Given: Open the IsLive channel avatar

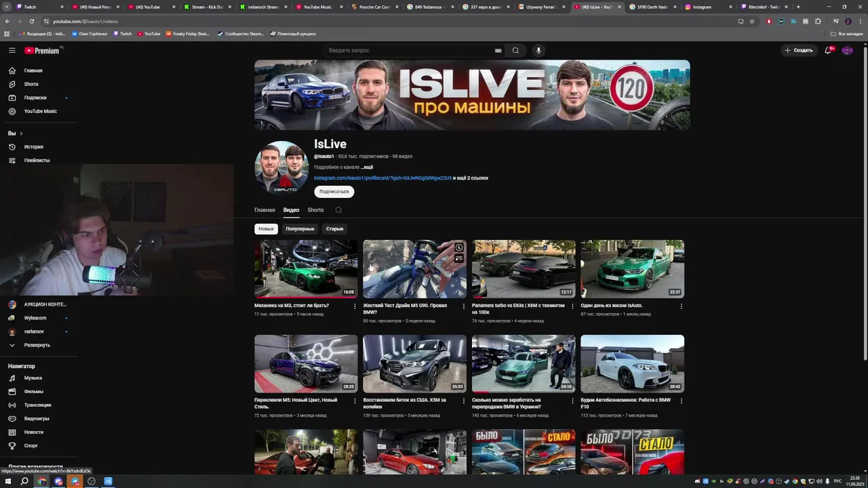Looking at the screenshot, I should (281, 167).
